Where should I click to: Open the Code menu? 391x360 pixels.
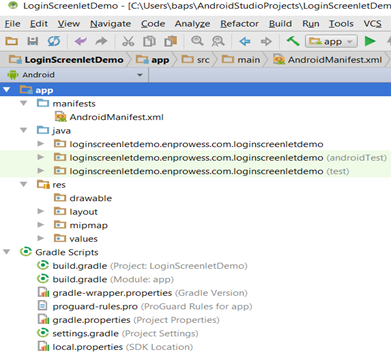tap(153, 24)
